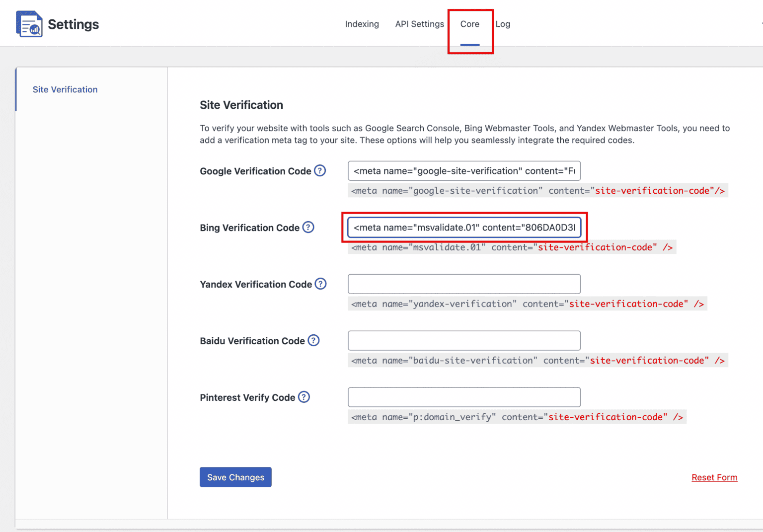
Task: Open Google Verification Code help tooltip
Action: [x=320, y=170]
